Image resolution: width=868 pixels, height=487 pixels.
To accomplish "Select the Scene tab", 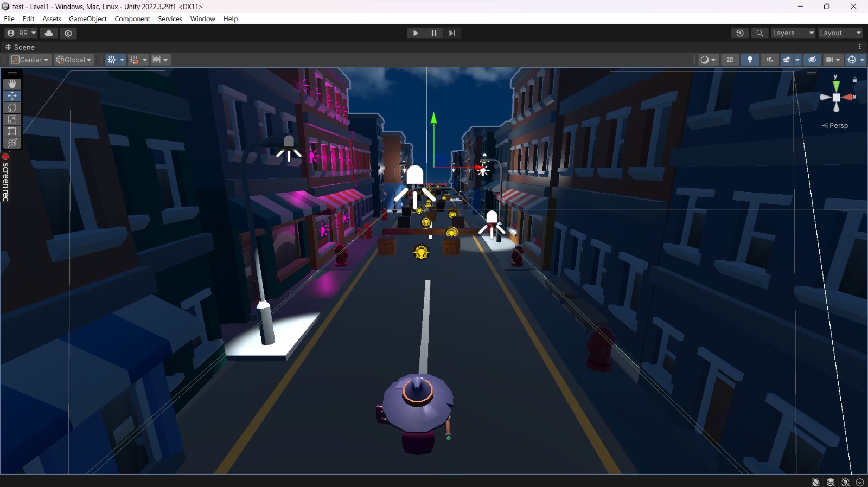I will tap(20, 47).
